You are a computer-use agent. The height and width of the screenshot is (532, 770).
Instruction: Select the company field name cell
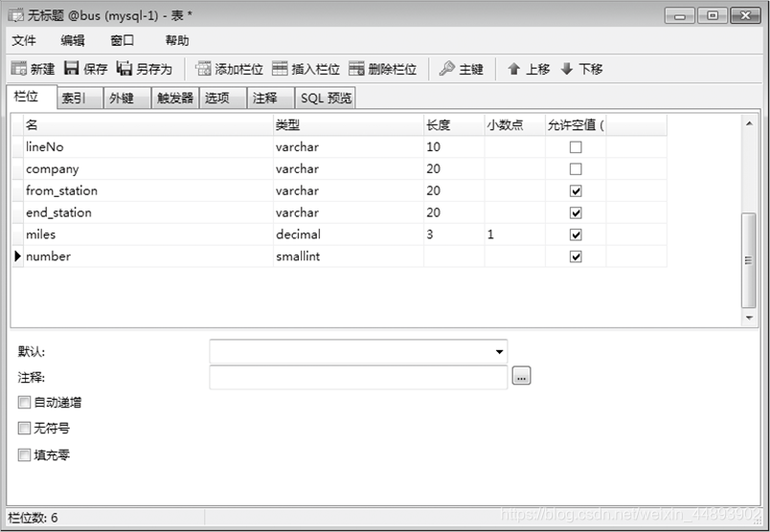point(148,168)
